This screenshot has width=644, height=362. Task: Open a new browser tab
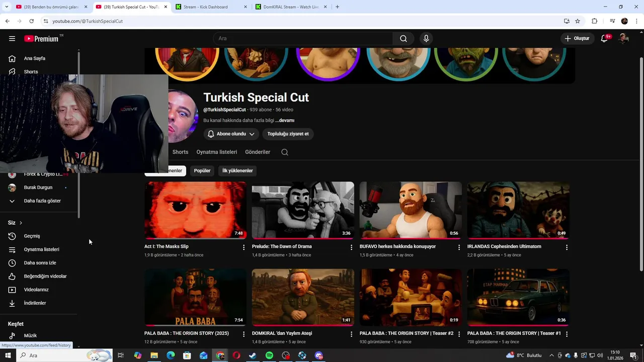[337, 7]
